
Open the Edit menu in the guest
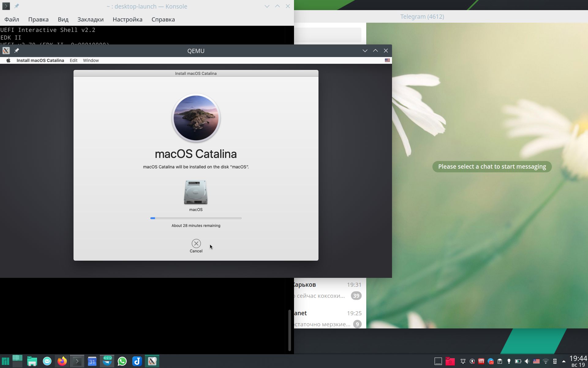73,60
